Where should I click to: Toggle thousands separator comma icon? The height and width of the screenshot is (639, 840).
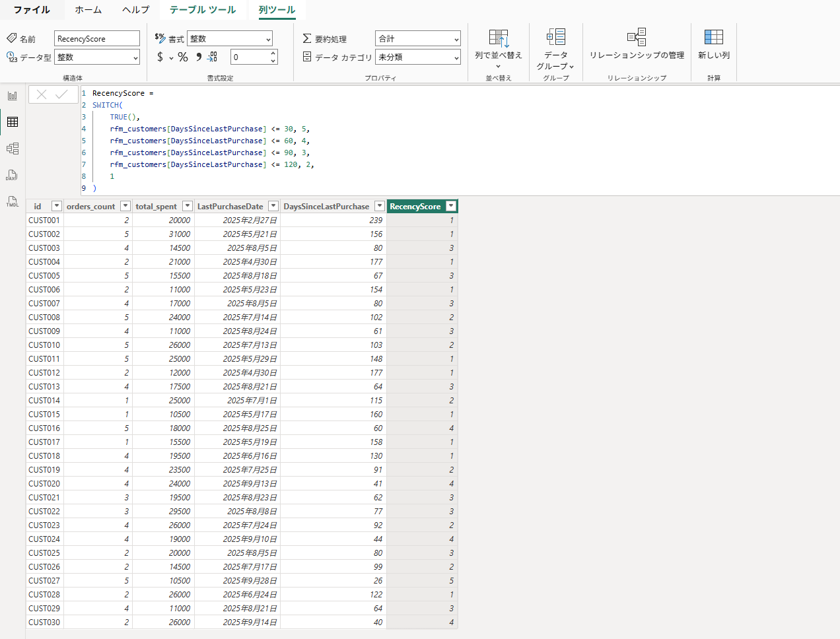pyautogui.click(x=198, y=57)
